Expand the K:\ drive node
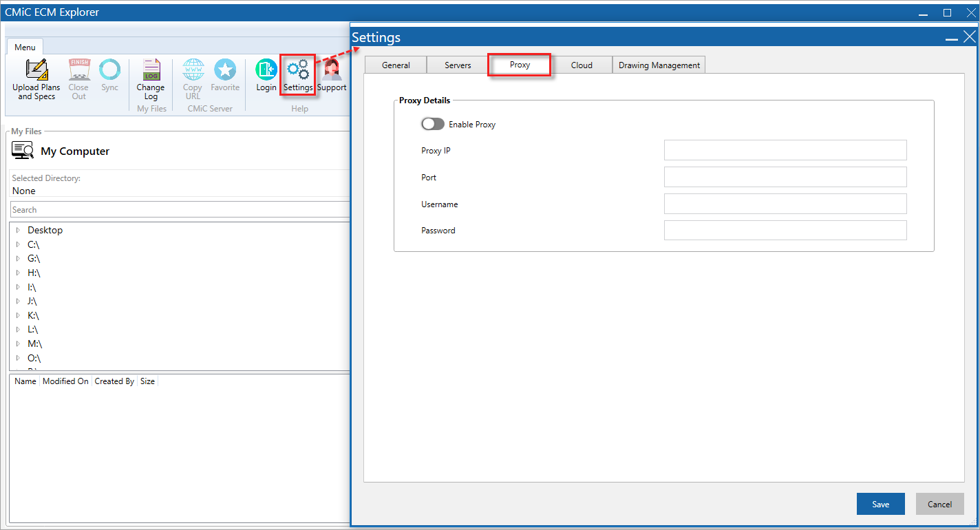Viewport: 980px width, 530px height. click(x=18, y=315)
